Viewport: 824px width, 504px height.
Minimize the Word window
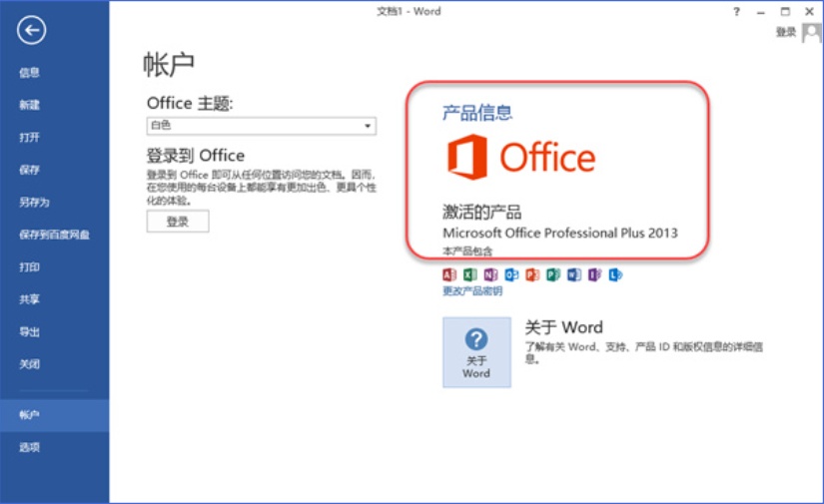click(x=761, y=12)
